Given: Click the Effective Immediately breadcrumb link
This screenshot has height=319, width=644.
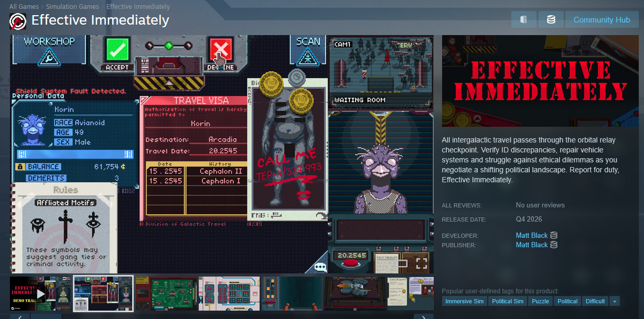Looking at the screenshot, I should [138, 7].
